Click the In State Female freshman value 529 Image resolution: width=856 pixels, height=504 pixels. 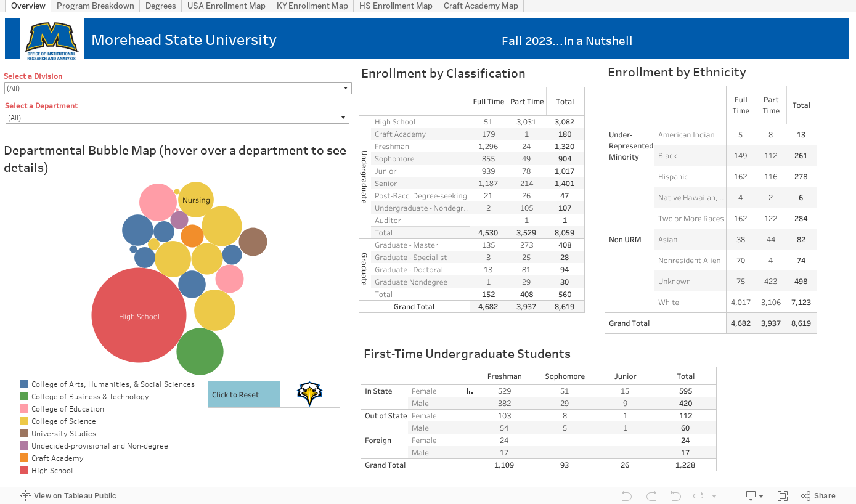point(504,391)
